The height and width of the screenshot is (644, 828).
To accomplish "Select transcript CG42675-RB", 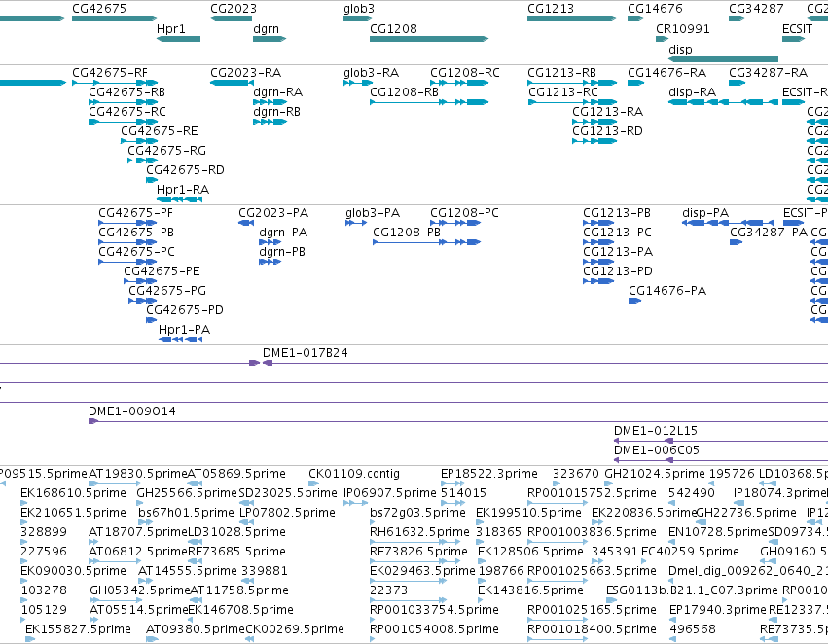I will [126, 91].
